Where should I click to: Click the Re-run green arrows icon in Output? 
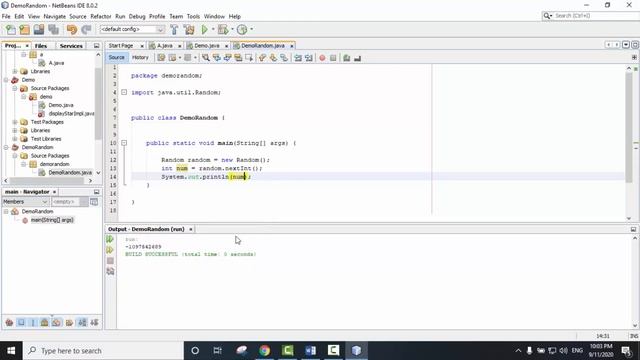(110, 239)
